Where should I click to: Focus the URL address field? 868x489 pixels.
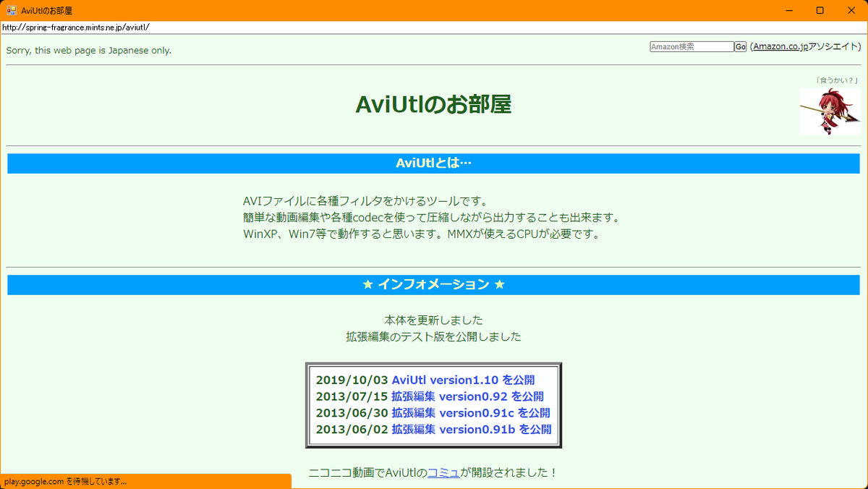point(434,27)
